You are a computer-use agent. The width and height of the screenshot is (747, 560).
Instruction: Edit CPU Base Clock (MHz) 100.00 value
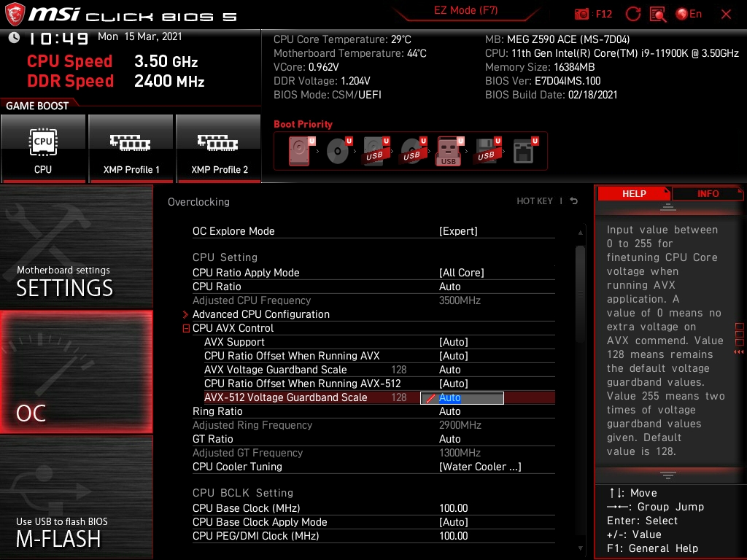coord(453,508)
